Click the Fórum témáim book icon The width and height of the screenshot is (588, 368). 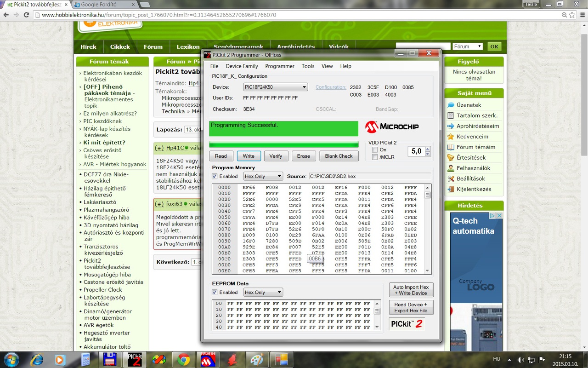451,147
